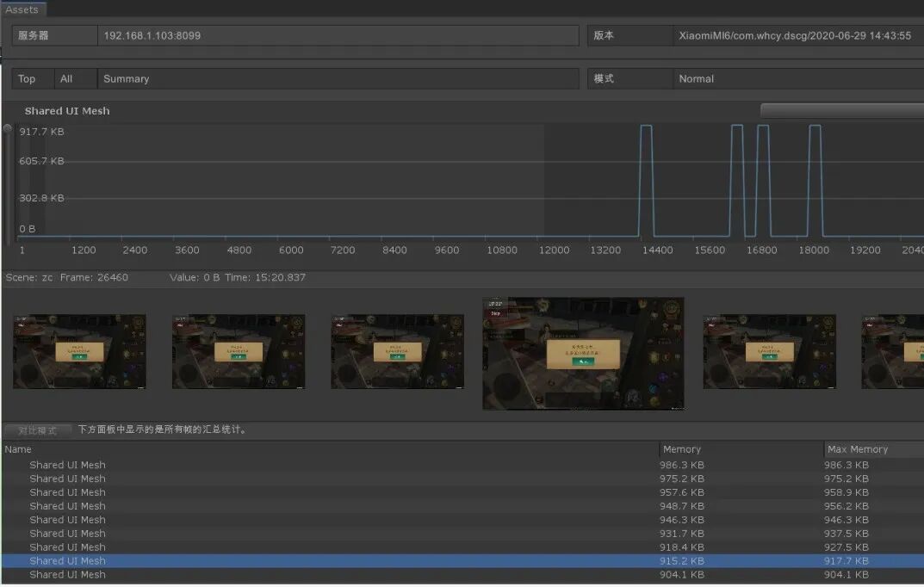Click the chart spike near frame 14400
This screenshot has height=587, width=924.
point(646,180)
